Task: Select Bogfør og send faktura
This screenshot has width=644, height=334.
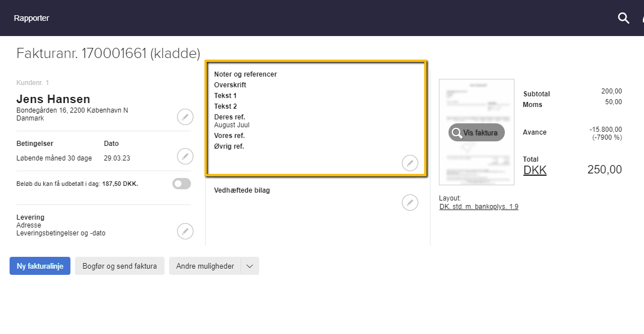Action: 119,266
